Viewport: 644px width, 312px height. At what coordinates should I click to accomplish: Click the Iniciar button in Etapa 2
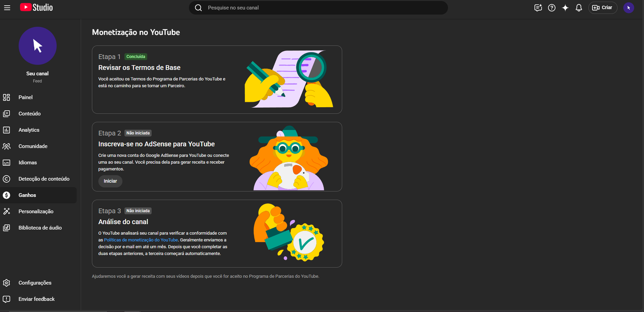pos(110,181)
